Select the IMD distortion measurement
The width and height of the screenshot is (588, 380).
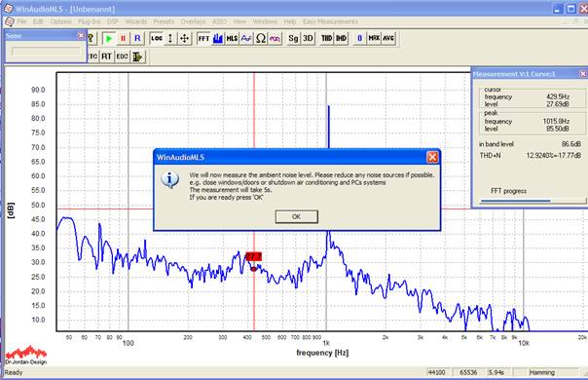tap(341, 38)
